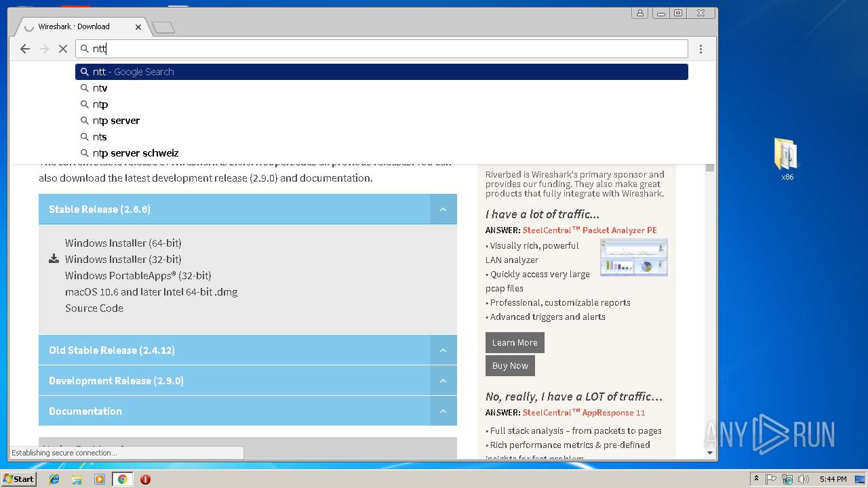This screenshot has height=488, width=868.
Task: Collapse the Stable Release (2.6.6) section
Action: (x=443, y=209)
